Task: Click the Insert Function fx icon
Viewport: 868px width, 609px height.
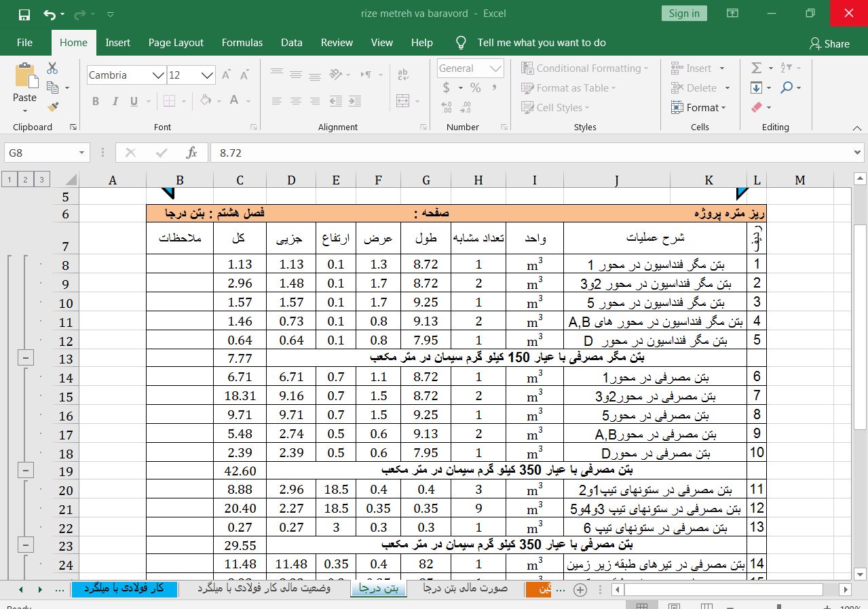Action: 192,153
